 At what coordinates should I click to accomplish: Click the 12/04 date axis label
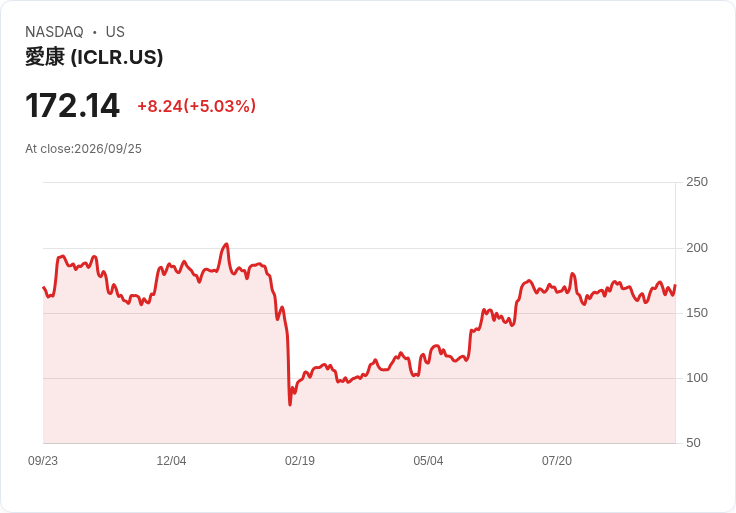click(171, 461)
